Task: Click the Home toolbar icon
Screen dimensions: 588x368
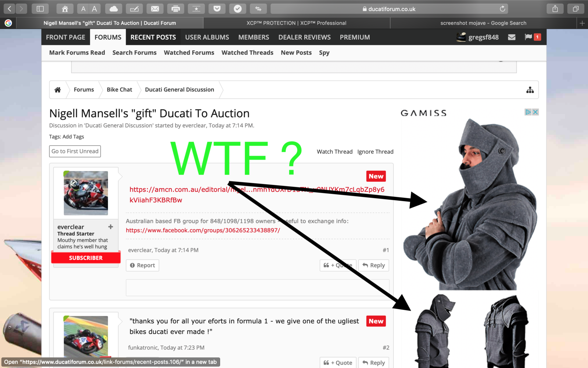Action: click(65, 9)
